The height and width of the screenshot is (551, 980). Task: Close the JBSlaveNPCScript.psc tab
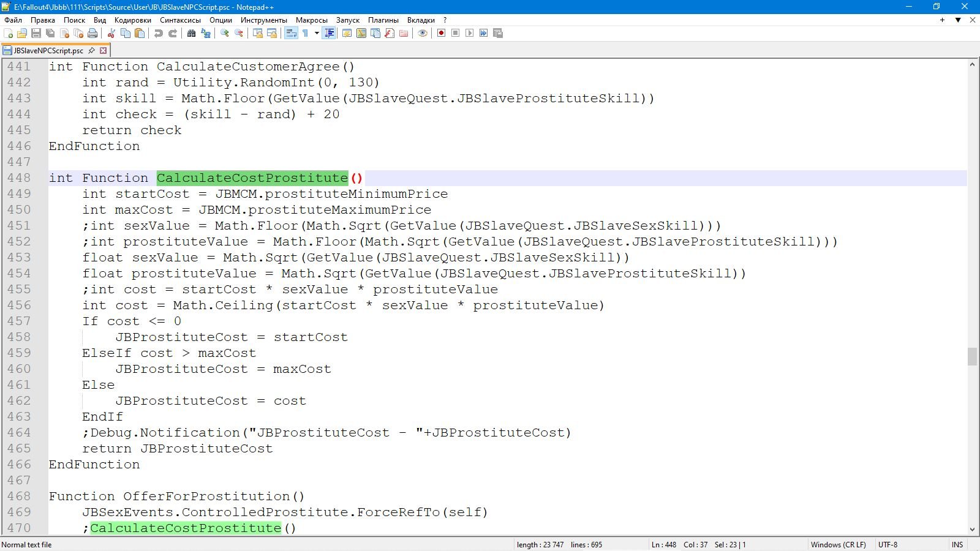pos(104,50)
